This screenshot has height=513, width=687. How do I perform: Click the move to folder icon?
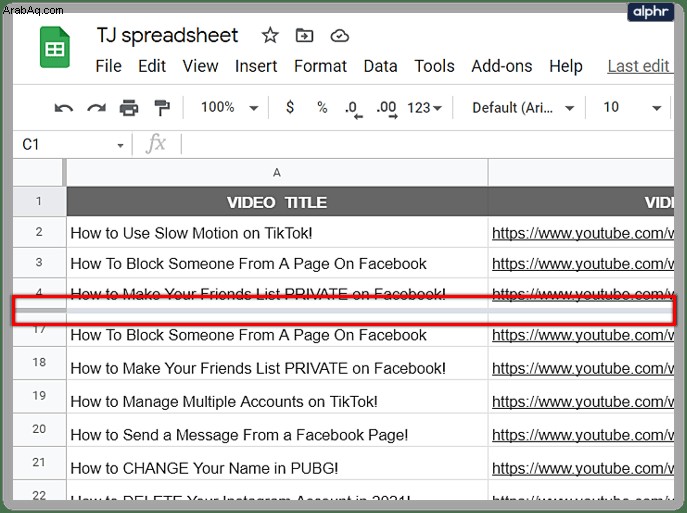304,35
